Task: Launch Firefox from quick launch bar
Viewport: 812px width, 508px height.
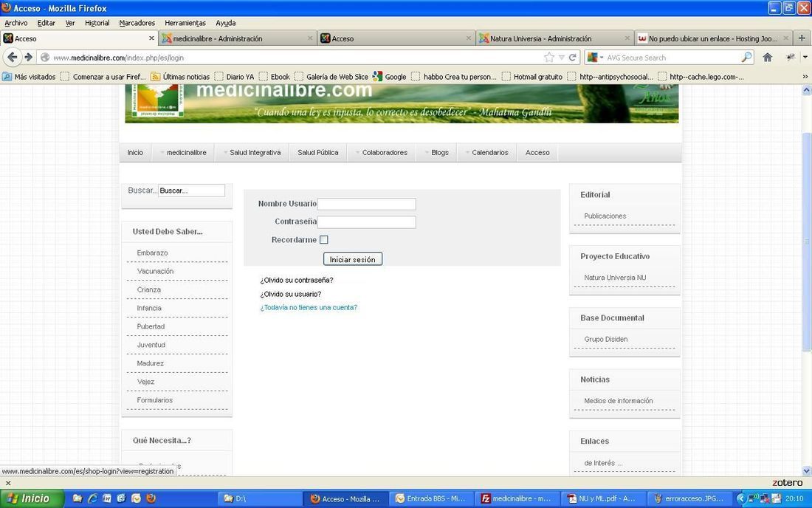Action: coord(151,498)
